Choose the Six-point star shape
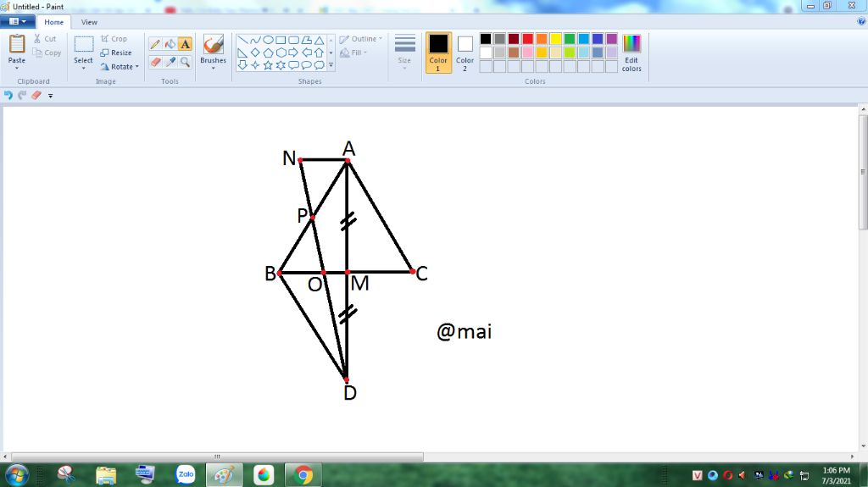 coord(281,65)
